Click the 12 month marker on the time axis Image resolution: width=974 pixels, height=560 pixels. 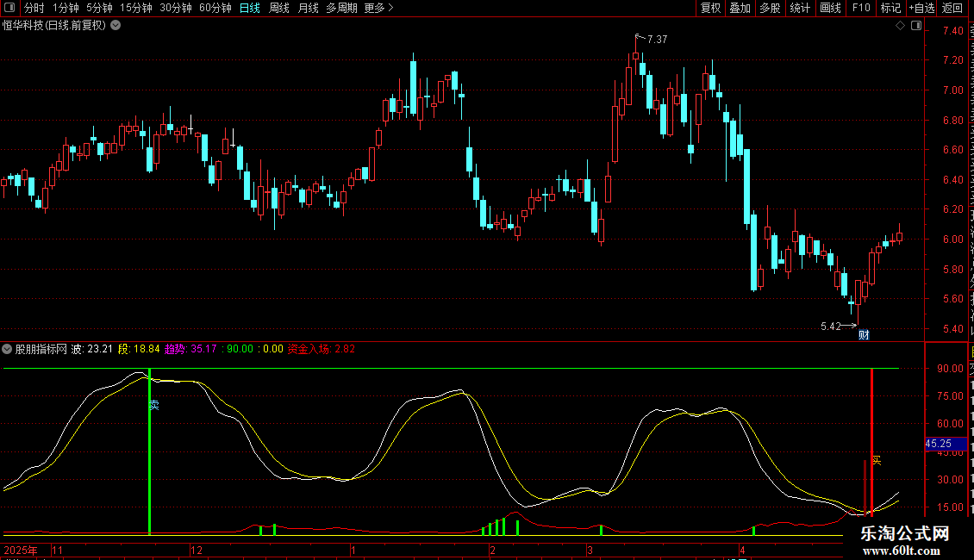[197, 550]
